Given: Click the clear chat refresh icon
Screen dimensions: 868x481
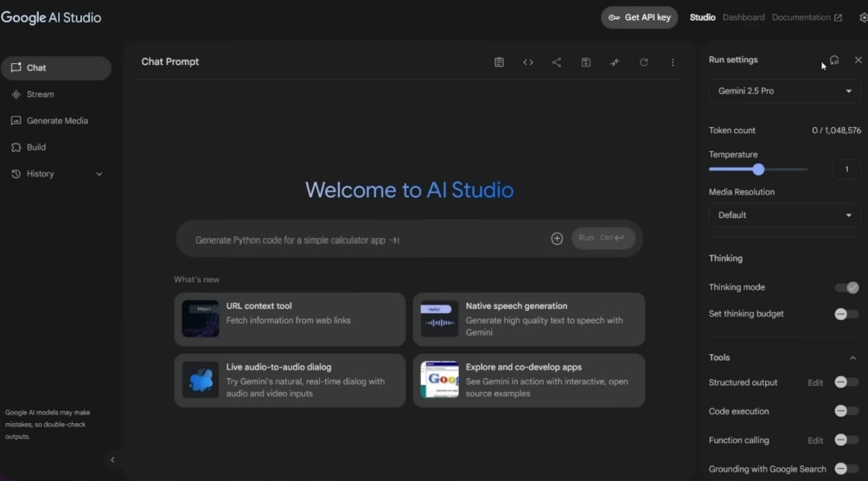Looking at the screenshot, I should [x=644, y=62].
